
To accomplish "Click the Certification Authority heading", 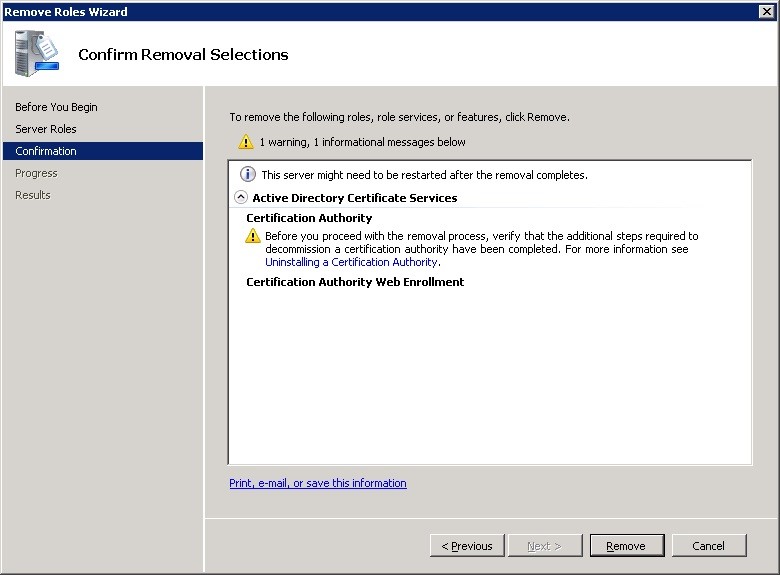I will tap(309, 218).
